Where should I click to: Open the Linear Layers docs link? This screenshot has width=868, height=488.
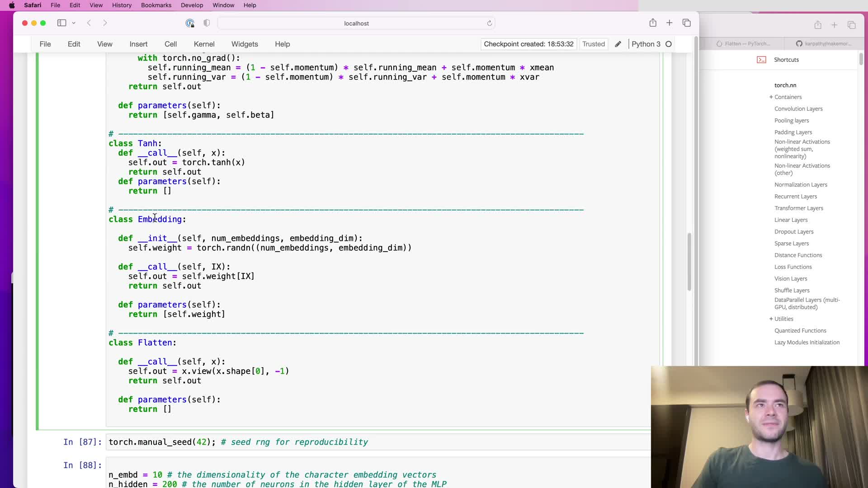pos(791,220)
